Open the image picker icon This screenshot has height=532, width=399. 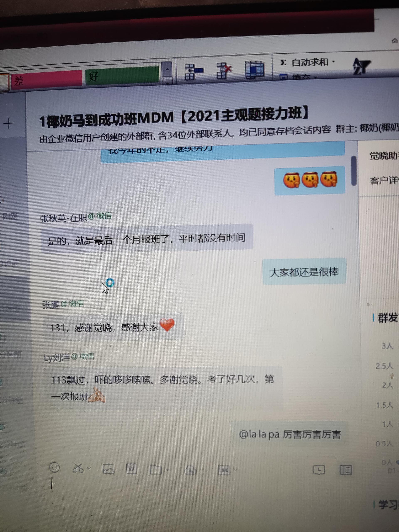tap(108, 469)
